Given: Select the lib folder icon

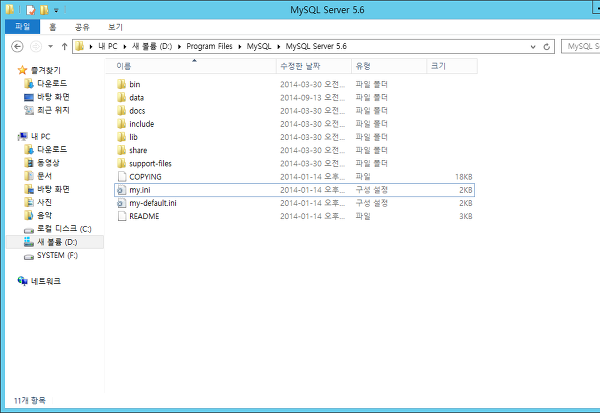Looking at the screenshot, I should (121, 137).
